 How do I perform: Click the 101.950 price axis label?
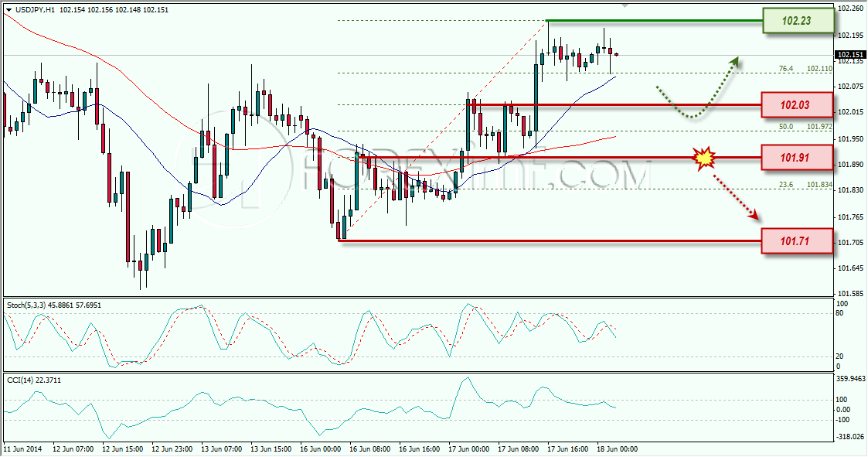point(850,138)
